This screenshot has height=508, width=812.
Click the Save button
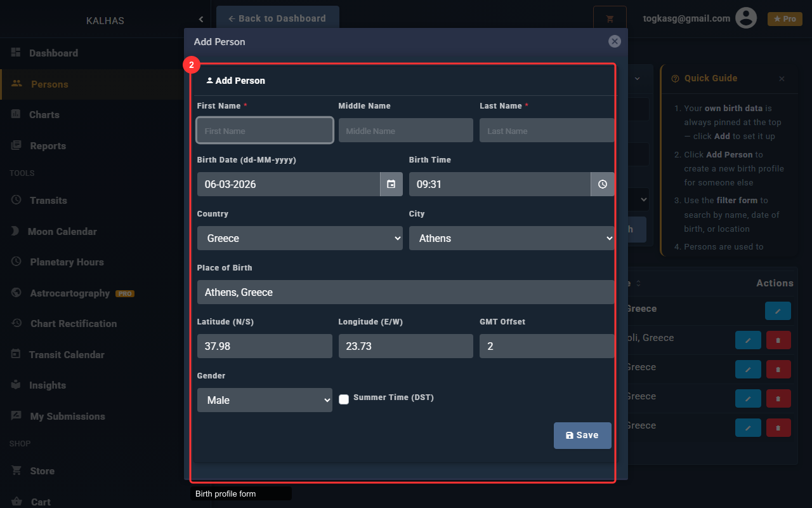[582, 436]
